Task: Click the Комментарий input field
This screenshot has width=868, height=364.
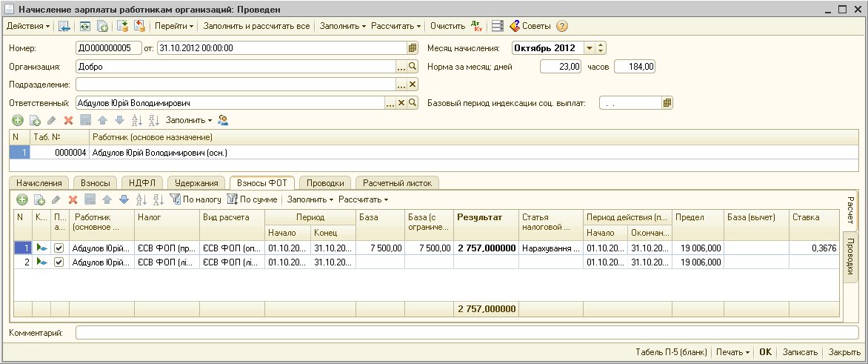Action: pyautogui.click(x=467, y=332)
